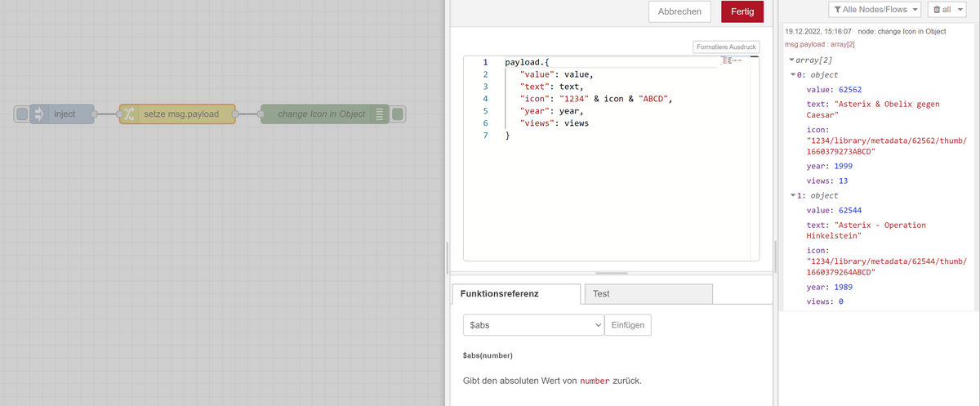Select the Funktionsreferenz tab

click(x=515, y=294)
